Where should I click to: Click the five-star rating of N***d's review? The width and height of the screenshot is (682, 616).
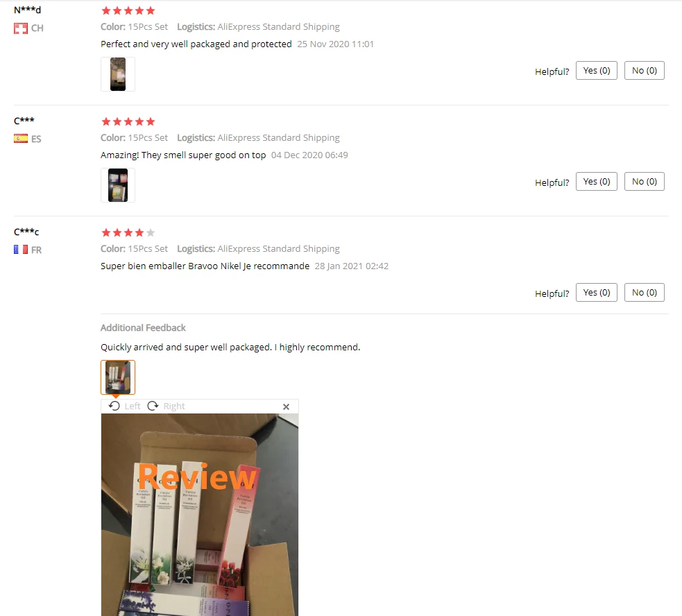[x=128, y=10]
